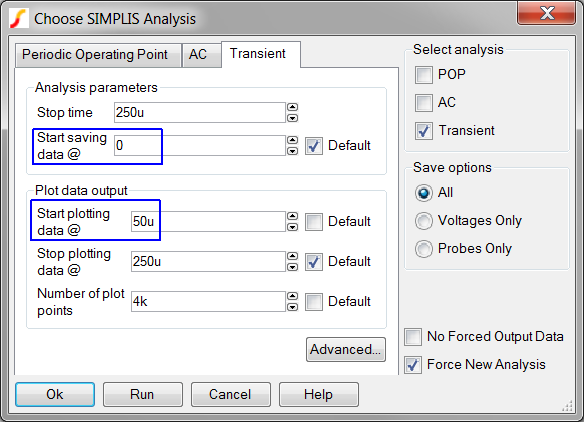Close the Choose SIMPLIS Analysis dialog
This screenshot has height=422, width=584.
(x=546, y=14)
